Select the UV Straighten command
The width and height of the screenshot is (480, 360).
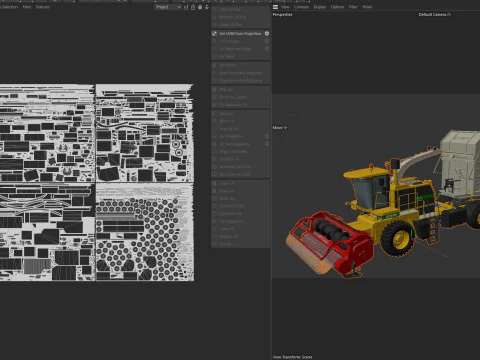click(x=237, y=136)
